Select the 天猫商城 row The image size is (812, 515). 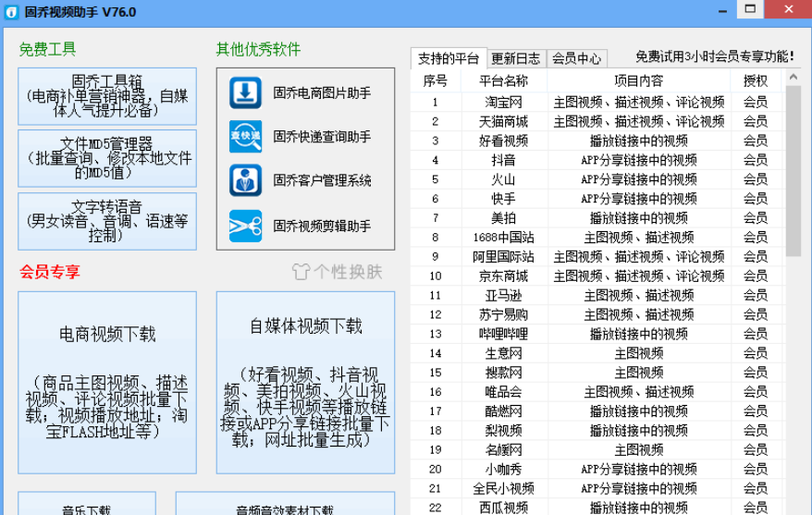click(x=598, y=122)
